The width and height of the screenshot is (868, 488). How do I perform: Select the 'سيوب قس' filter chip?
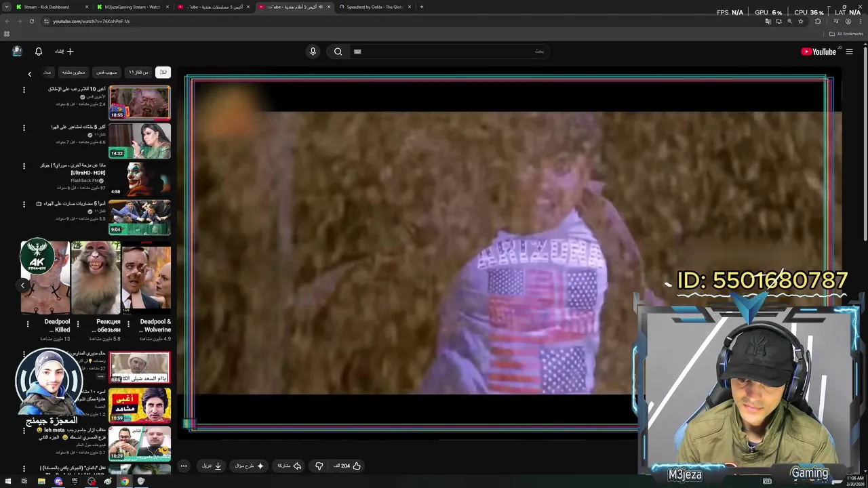pos(106,72)
